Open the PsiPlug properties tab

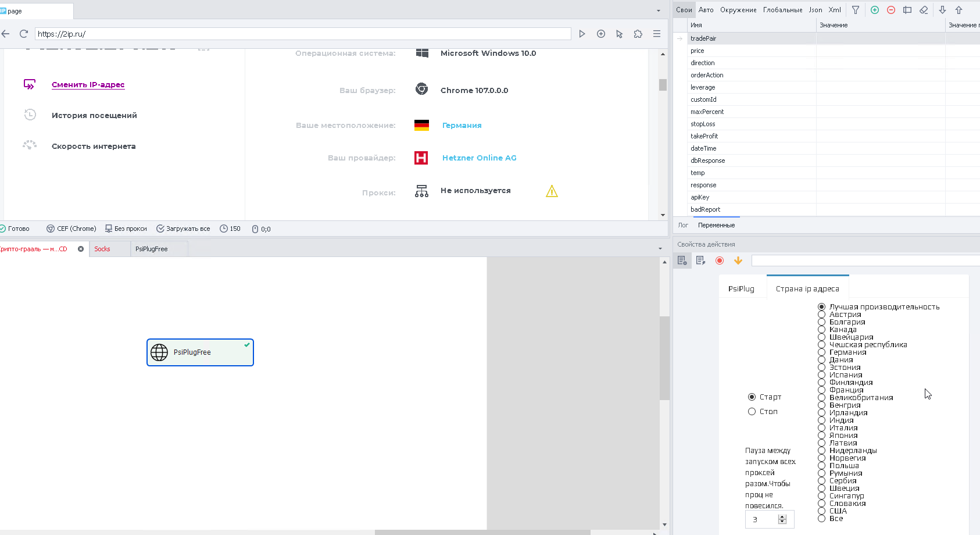coord(741,288)
